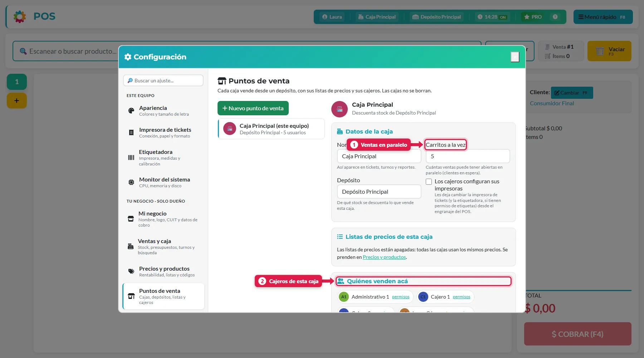This screenshot has height=358, width=644.
Task: Click the help question mark icon
Action: [x=555, y=17]
